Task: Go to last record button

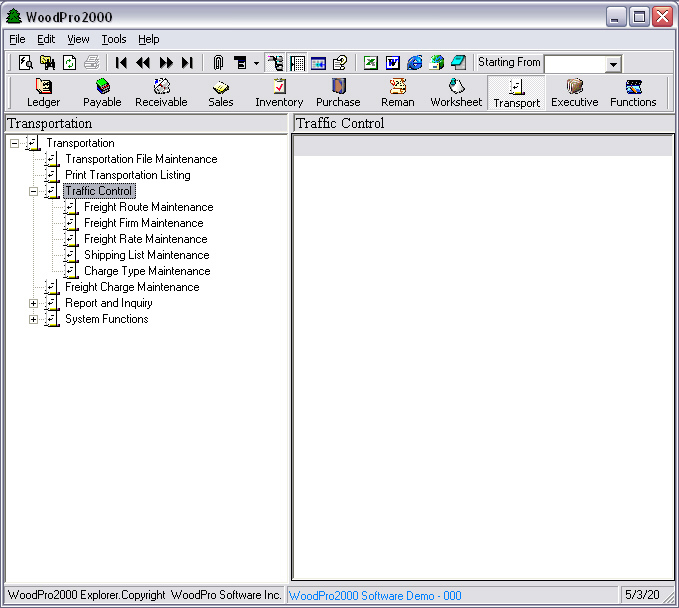Action: point(188,63)
